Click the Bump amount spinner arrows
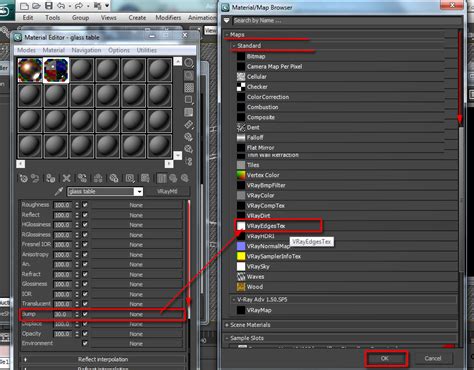The width and height of the screenshot is (474, 370). point(77,314)
